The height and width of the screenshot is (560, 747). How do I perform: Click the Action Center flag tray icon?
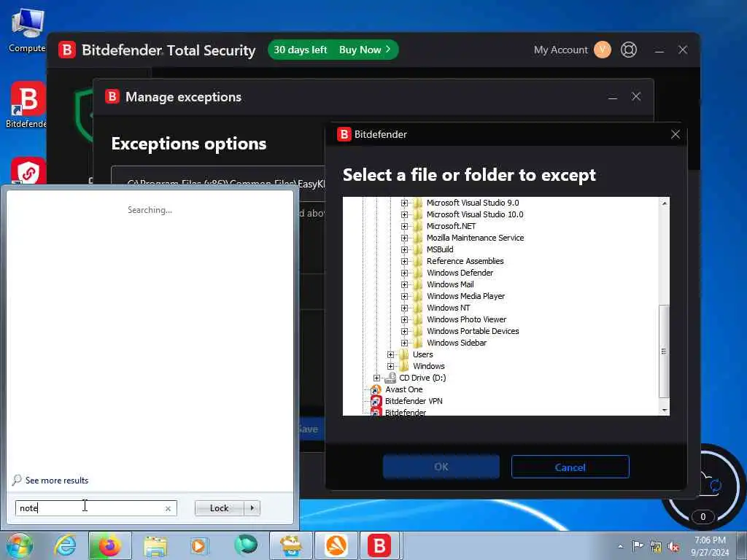point(637,546)
